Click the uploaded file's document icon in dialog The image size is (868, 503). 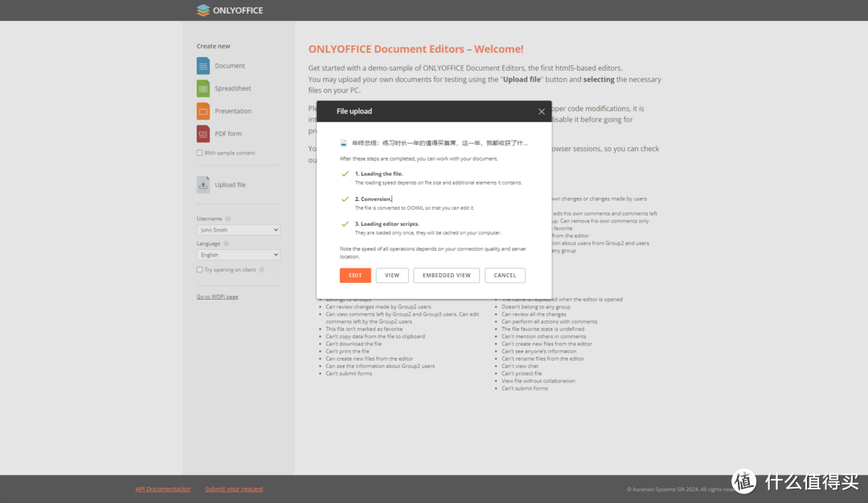pos(344,143)
